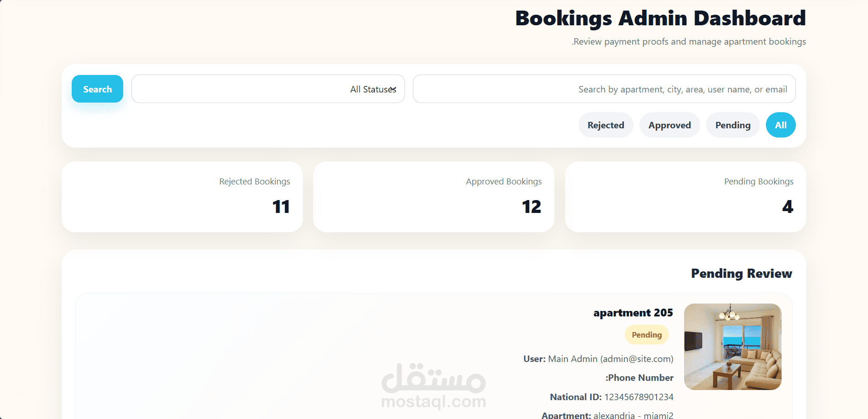Click the Approved Bookings stat card
Viewport: 868px width, 419px height.
tap(434, 197)
